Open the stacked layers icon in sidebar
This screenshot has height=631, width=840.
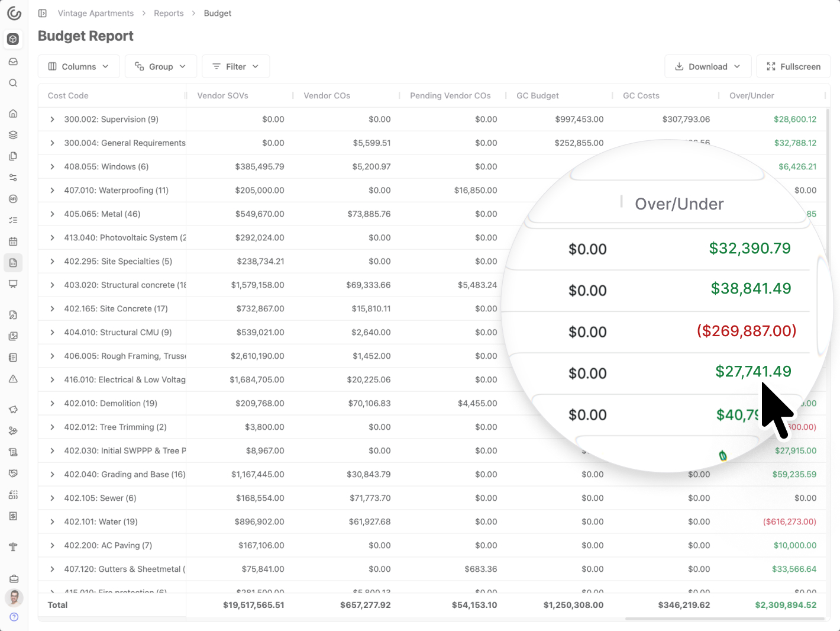[13, 135]
